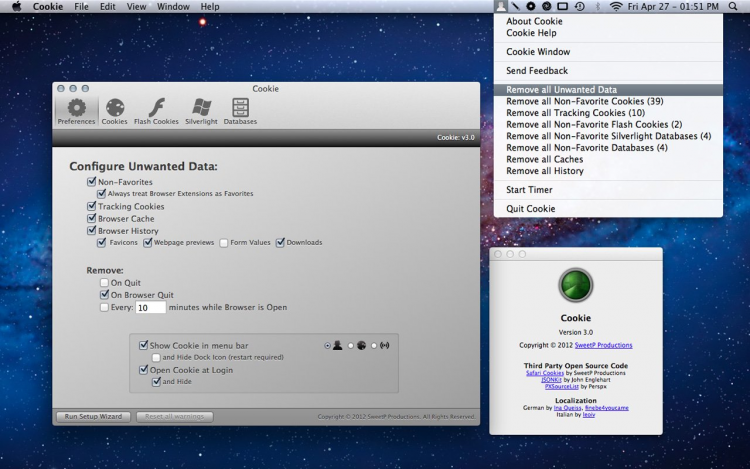
Task: Open the PXSourceList link
Action: [x=562, y=386]
